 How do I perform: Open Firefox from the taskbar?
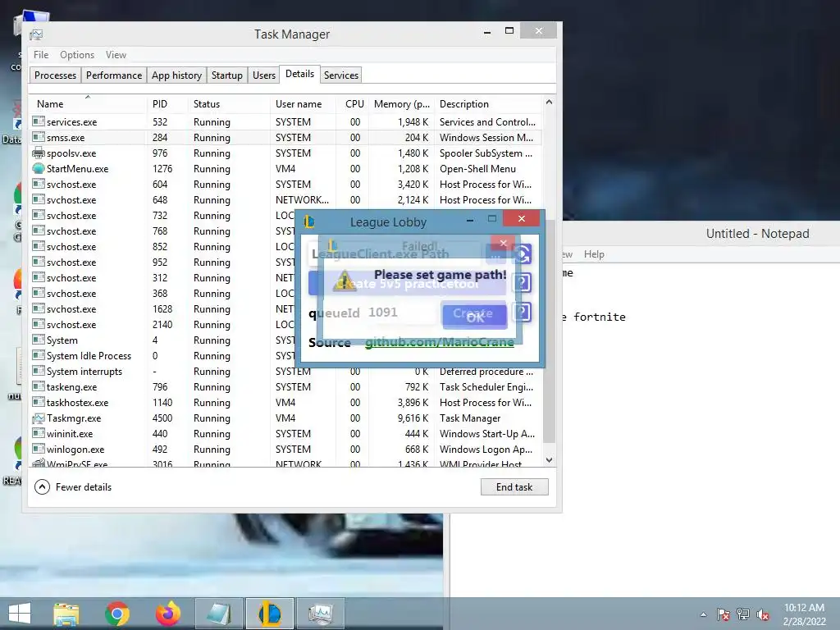167,614
